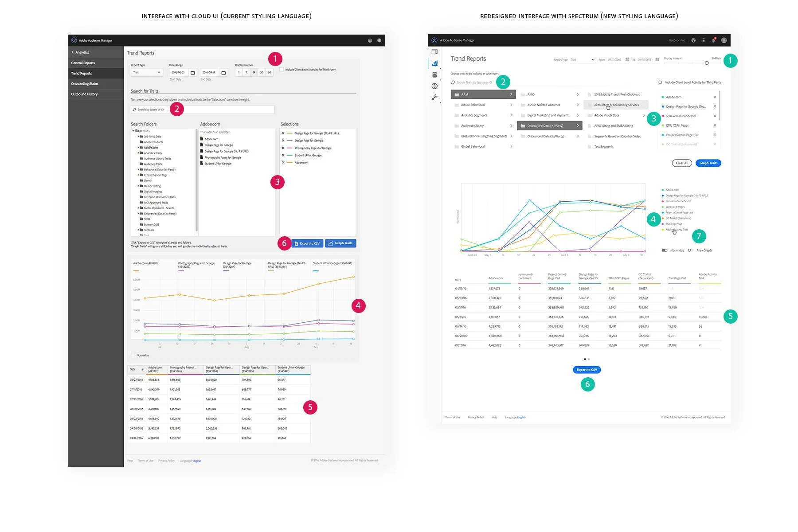Enable Include Client Level Activity checkbox in Cloud UI
798x532 pixels.
(x=282, y=70)
